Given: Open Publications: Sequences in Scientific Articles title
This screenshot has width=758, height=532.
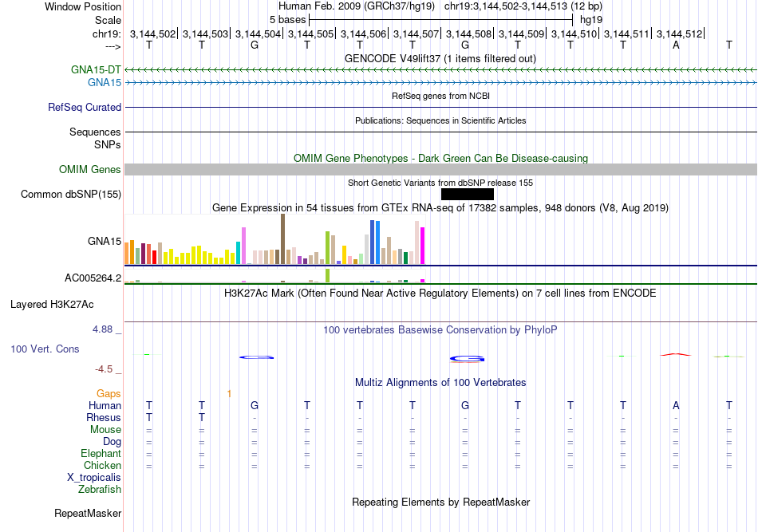Looking at the screenshot, I should point(440,120).
